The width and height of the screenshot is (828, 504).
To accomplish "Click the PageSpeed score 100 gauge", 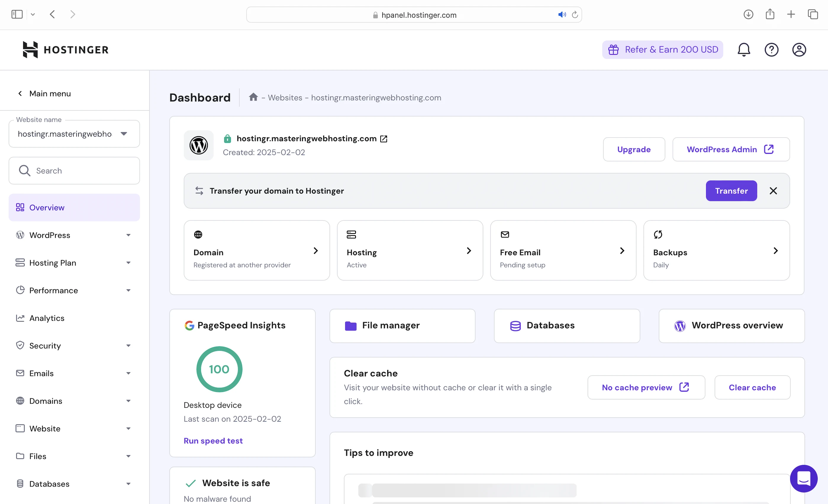I will [219, 369].
